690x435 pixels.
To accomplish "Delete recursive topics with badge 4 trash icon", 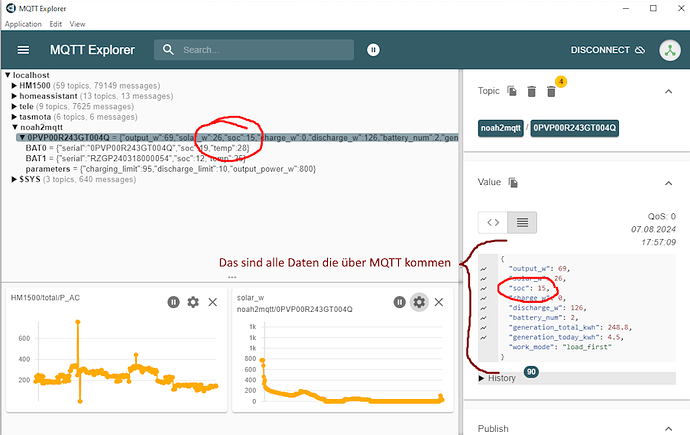I will click(551, 91).
